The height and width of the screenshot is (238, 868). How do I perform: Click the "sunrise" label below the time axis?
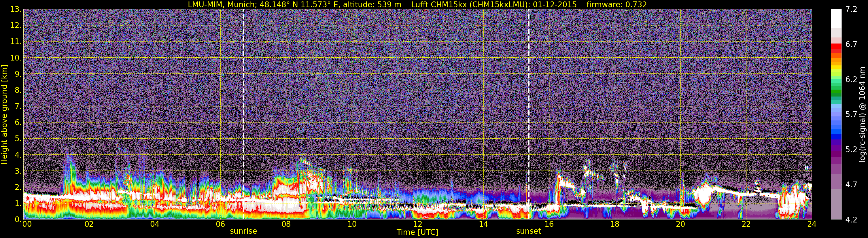point(243,231)
